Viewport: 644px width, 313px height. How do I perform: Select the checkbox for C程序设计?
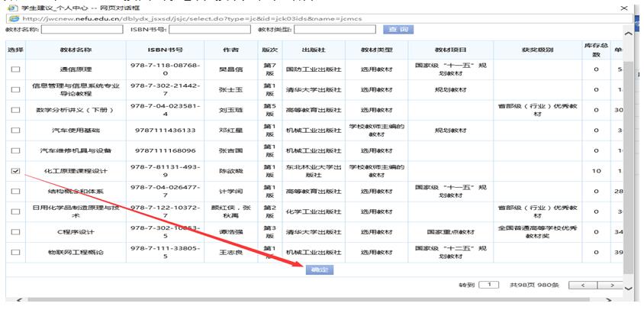coord(15,232)
